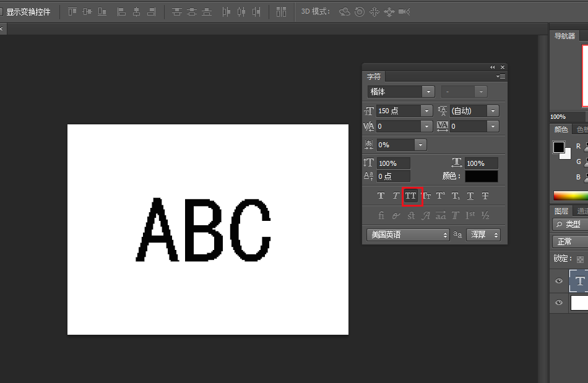Select the 3D pan (drag) mode

374,12
